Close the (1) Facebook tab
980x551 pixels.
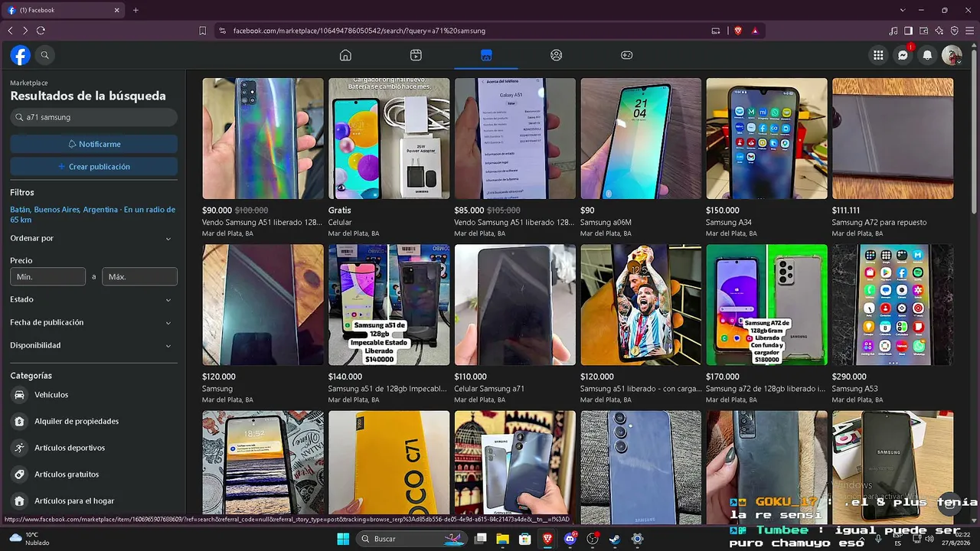(117, 10)
